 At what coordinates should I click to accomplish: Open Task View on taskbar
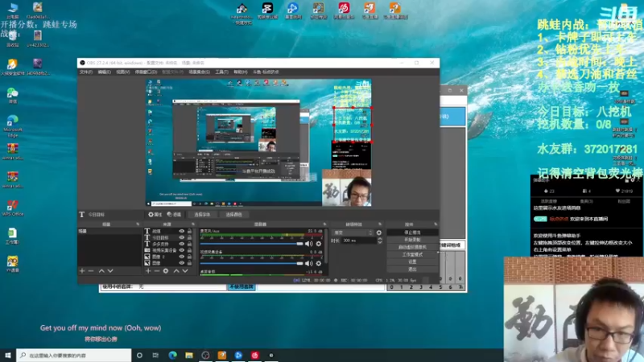(155, 355)
